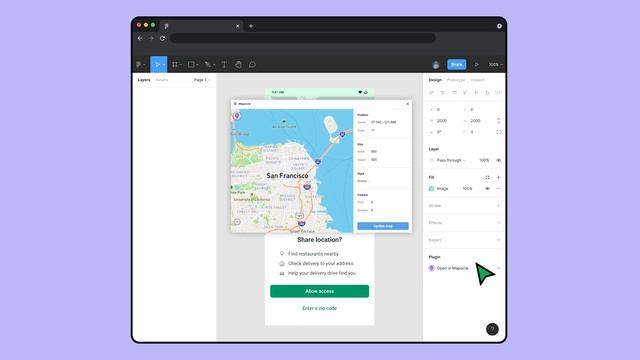Click the Share button
This screenshot has height=360, width=640.
coord(457,64)
